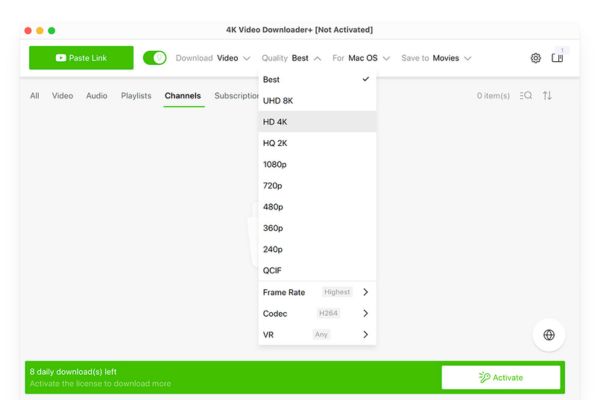
Task: Toggle the smart mode switch
Action: click(x=155, y=58)
